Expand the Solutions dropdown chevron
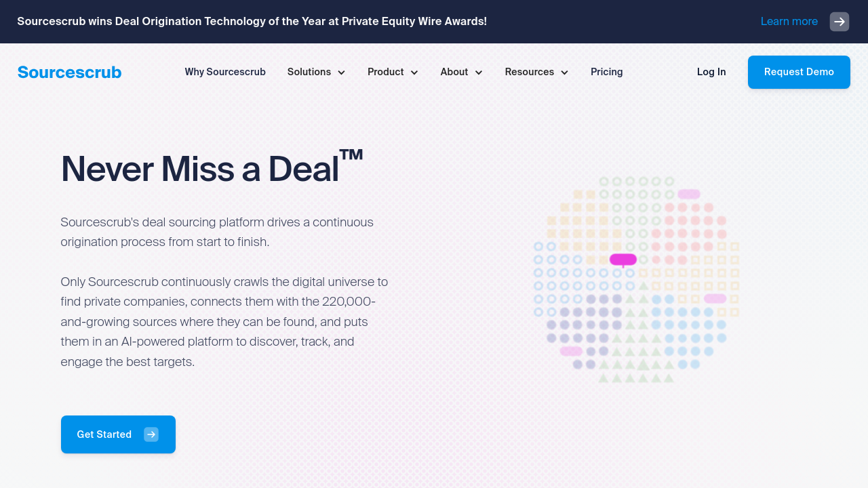 tap(341, 73)
